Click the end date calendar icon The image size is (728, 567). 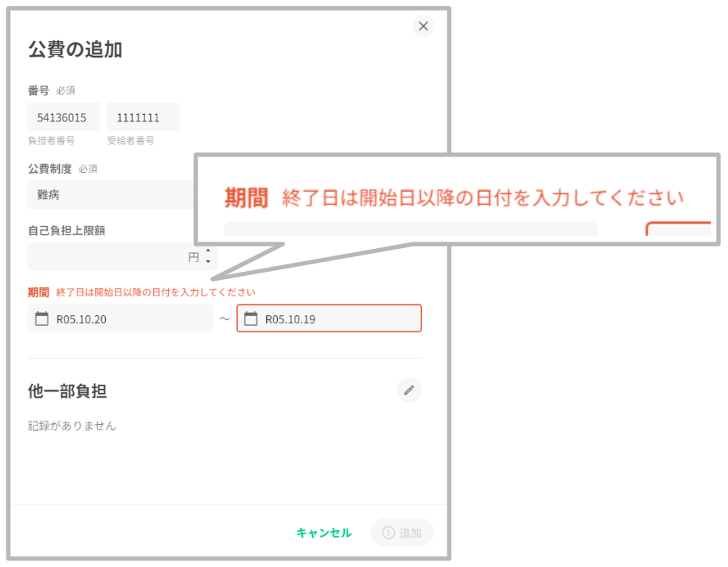coord(250,319)
